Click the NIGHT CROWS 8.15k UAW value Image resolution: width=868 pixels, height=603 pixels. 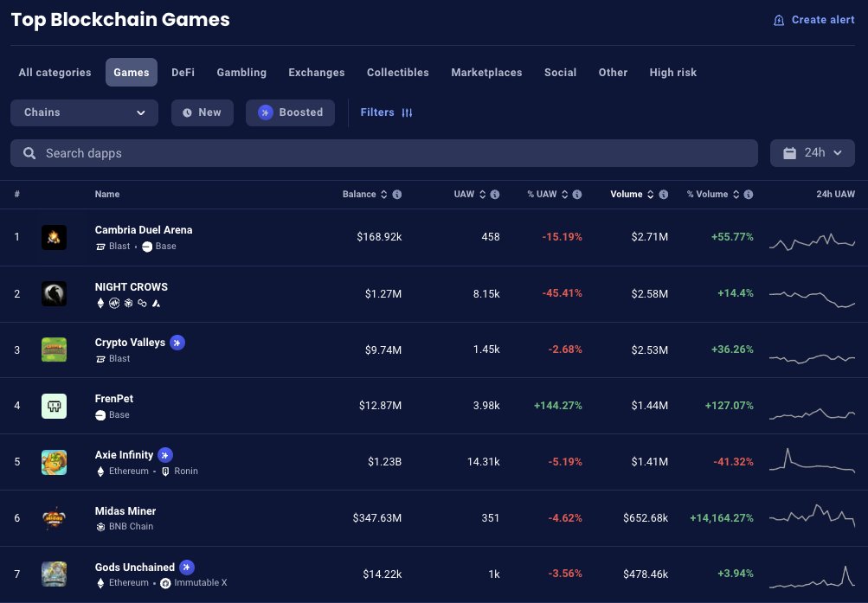(486, 294)
